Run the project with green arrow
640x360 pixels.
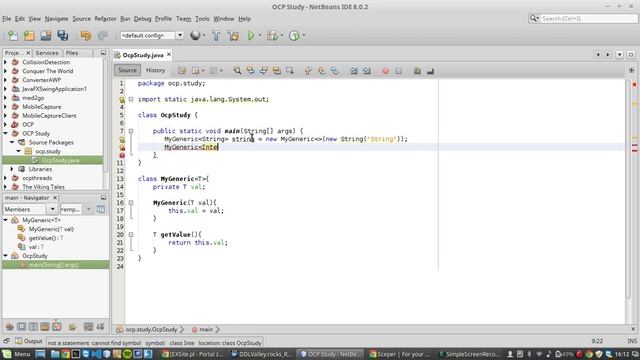pyautogui.click(x=251, y=36)
